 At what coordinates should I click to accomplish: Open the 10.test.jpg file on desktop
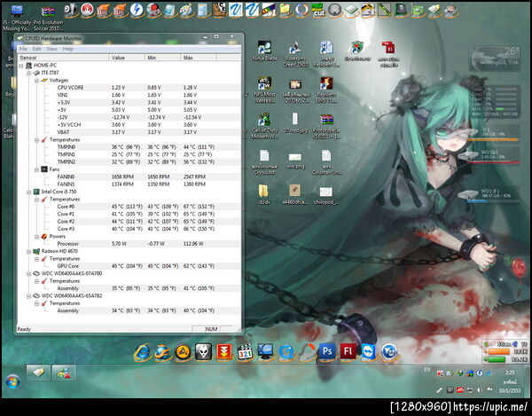(295, 122)
